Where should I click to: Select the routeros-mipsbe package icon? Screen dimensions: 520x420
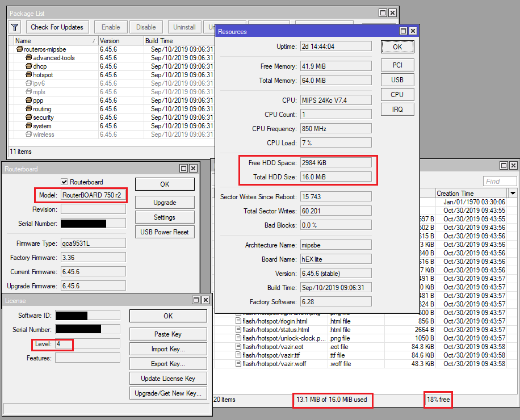tap(20, 49)
